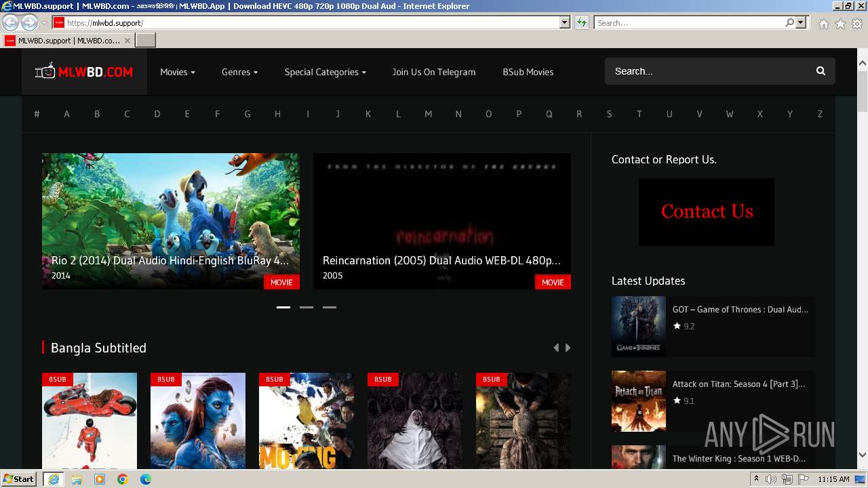Open the address bar history dropdown
868x488 pixels.
564,23
